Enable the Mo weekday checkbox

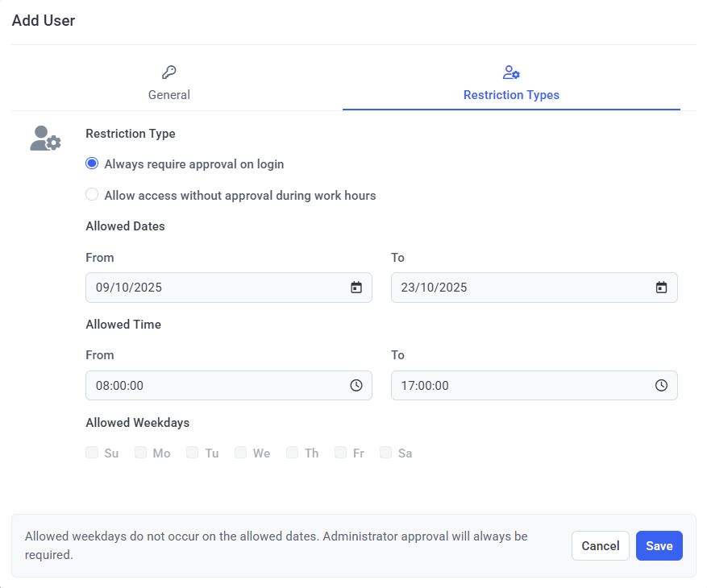click(x=141, y=453)
